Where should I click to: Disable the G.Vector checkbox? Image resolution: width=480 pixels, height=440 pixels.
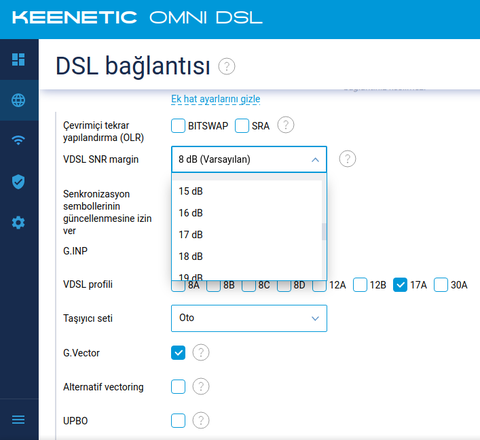pyautogui.click(x=178, y=353)
